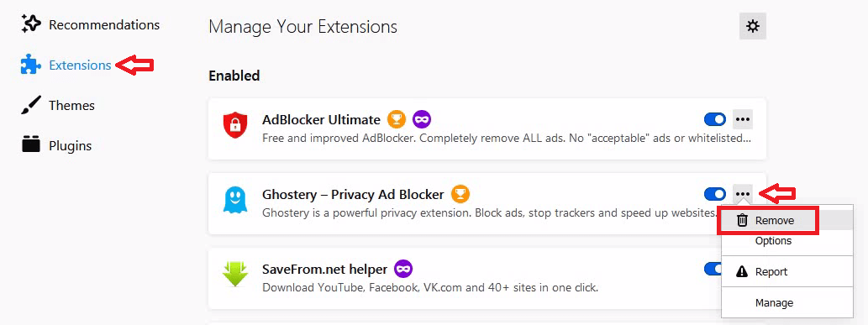
Task: Turn off the Ghostery extension toggle
Action: [x=715, y=194]
